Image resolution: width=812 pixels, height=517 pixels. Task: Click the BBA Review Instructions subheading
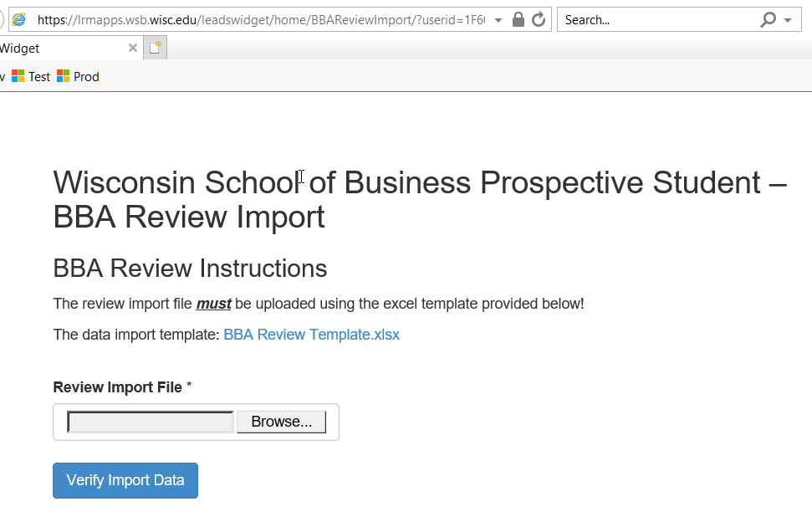pyautogui.click(x=190, y=269)
